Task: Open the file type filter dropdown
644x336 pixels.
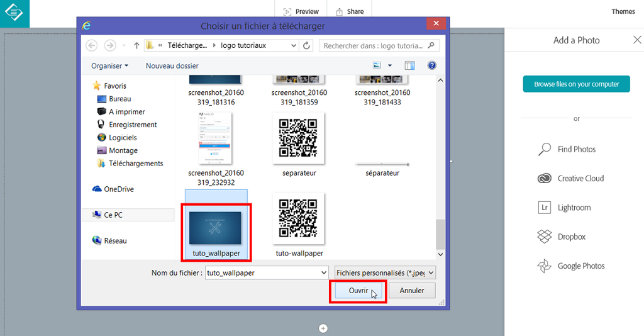Action: click(x=386, y=272)
